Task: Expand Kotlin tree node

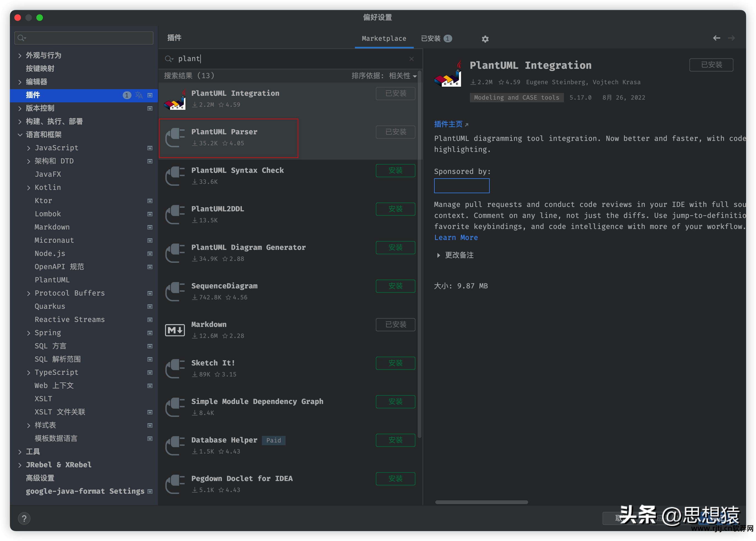Action: pyautogui.click(x=29, y=188)
